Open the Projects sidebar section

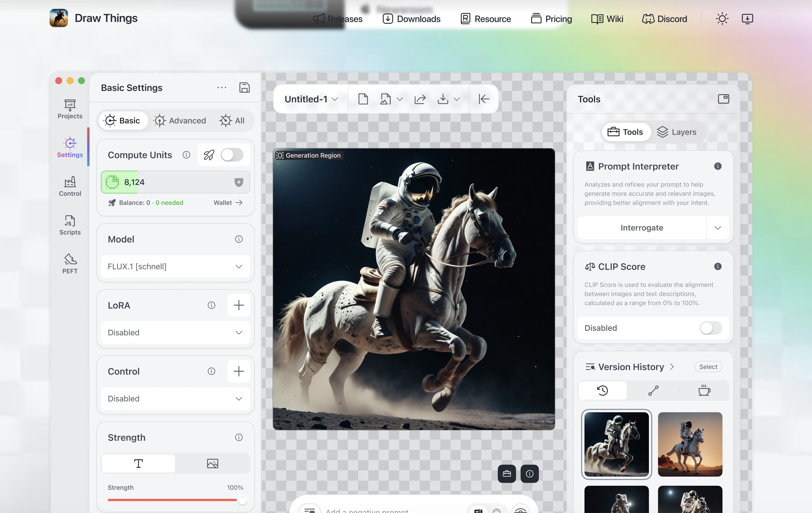(x=70, y=109)
